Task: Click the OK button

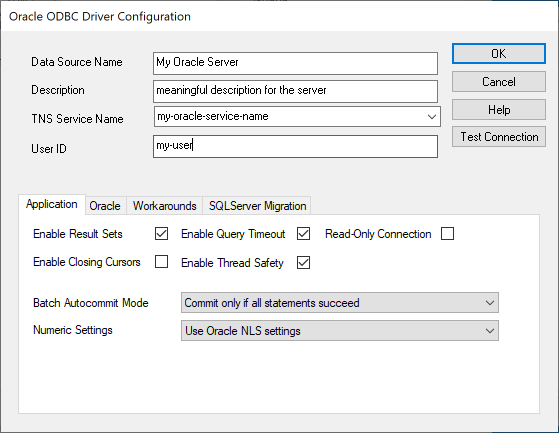Action: [499, 54]
